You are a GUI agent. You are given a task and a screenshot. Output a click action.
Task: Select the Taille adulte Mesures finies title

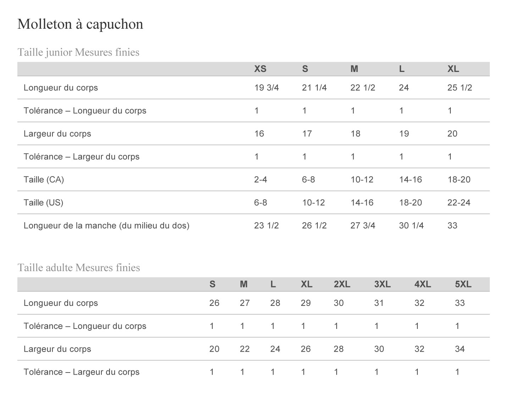[79, 267]
